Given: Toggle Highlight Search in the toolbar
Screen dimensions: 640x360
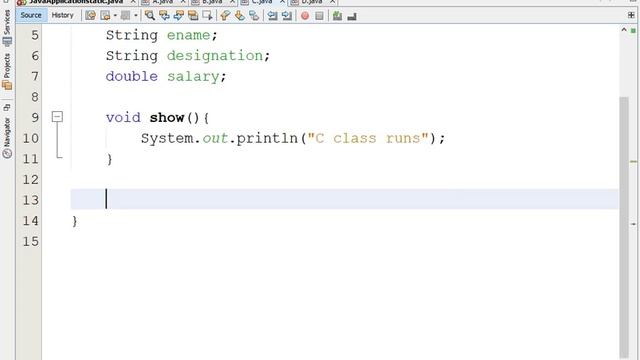Looking at the screenshot, I should coord(193,16).
